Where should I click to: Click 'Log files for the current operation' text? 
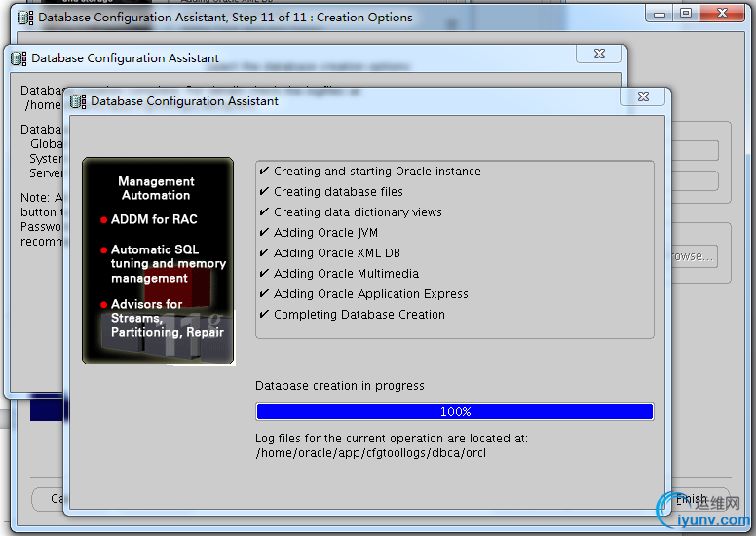pos(391,439)
